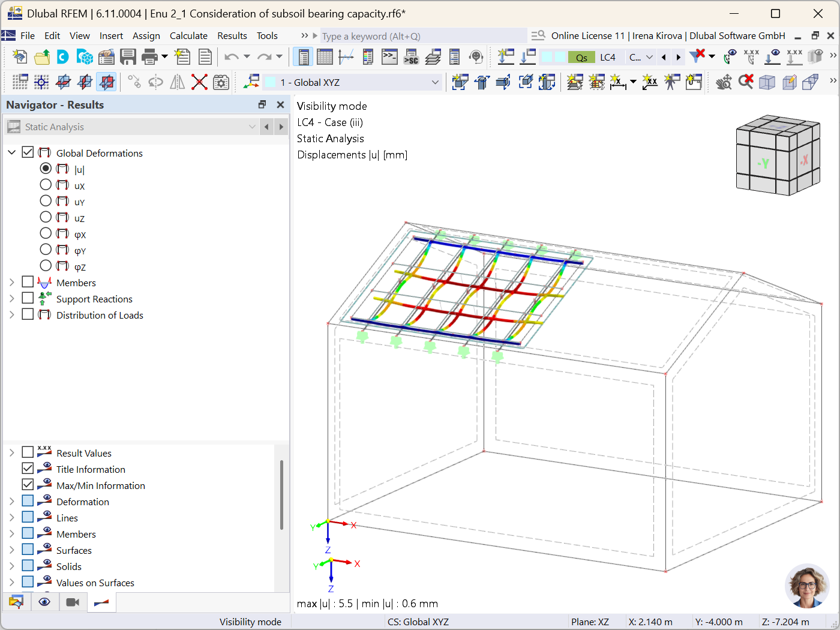The image size is (840, 630).
Task: Print the current view
Action: (x=149, y=56)
